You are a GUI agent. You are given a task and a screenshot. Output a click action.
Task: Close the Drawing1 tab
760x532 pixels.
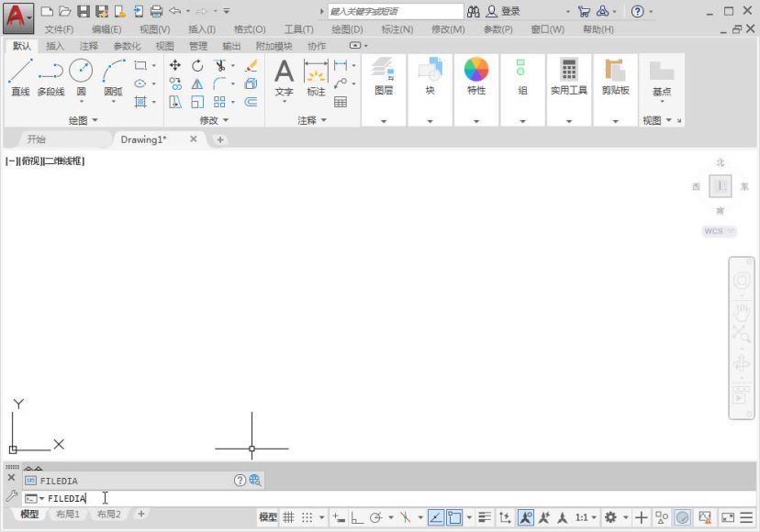(x=194, y=139)
